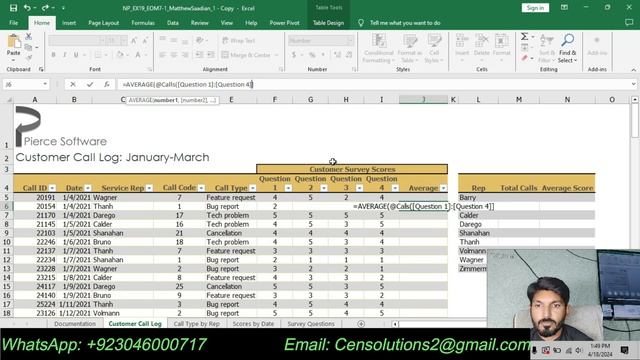Switch to the Formulas ribbon tab

pos(143,23)
